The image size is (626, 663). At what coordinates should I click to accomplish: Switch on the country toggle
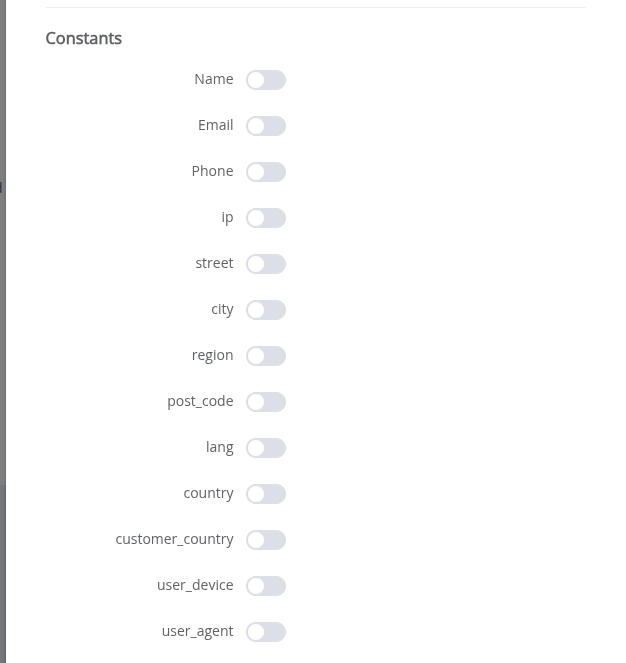pos(266,494)
